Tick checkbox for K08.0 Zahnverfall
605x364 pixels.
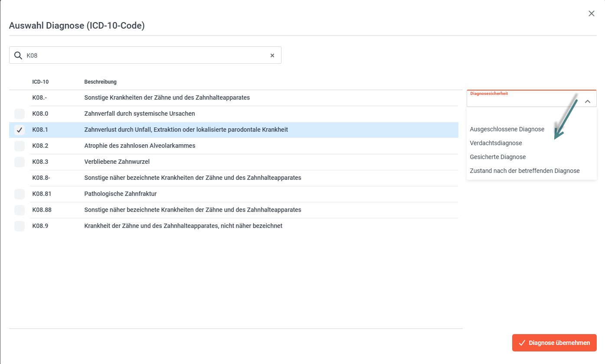(20, 114)
